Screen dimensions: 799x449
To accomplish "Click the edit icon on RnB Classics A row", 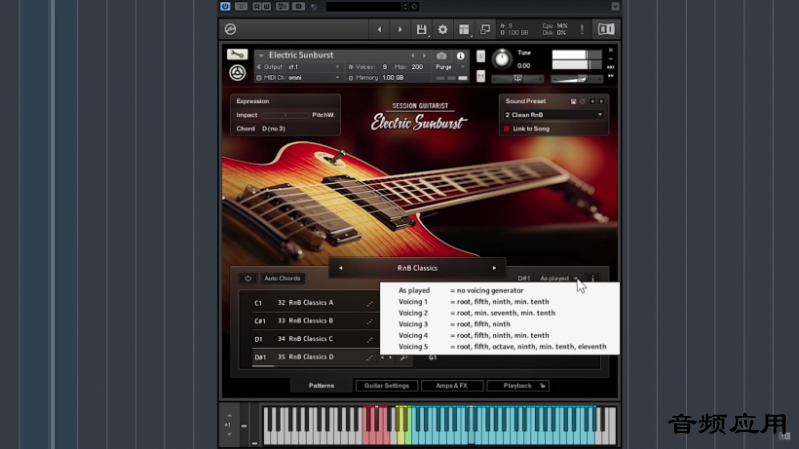I will click(370, 303).
